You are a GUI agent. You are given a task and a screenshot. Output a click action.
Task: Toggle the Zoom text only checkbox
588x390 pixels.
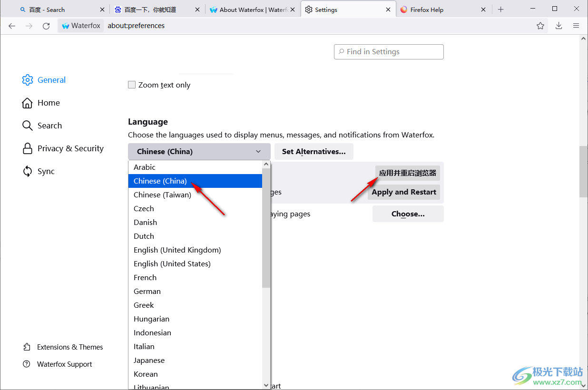pyautogui.click(x=132, y=85)
